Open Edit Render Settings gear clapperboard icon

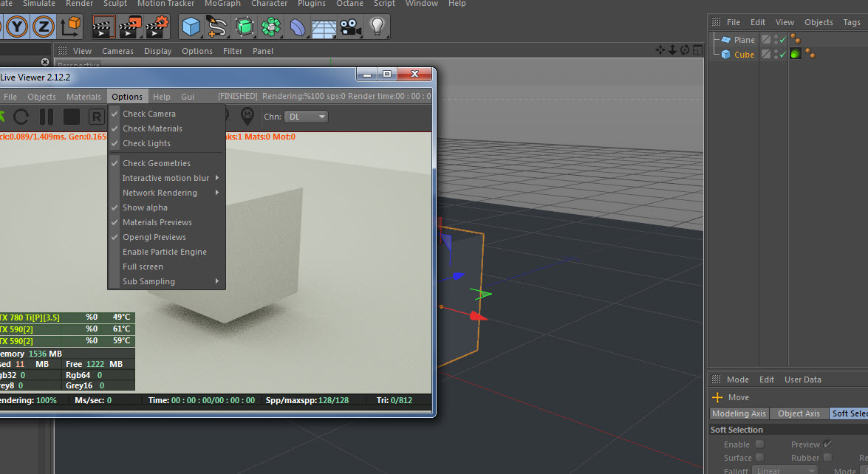click(x=157, y=27)
